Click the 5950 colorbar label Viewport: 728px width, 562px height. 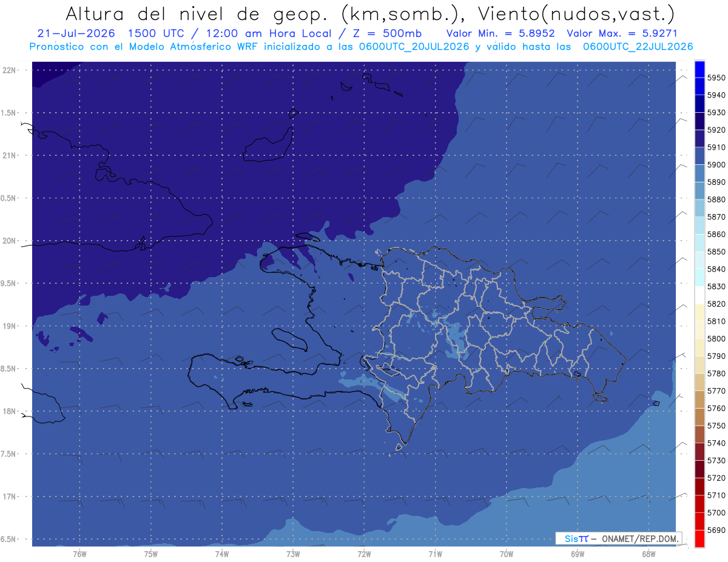pos(716,78)
